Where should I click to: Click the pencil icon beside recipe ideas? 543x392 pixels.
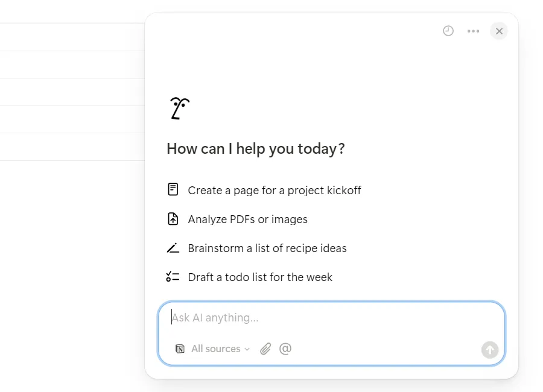[x=173, y=247]
